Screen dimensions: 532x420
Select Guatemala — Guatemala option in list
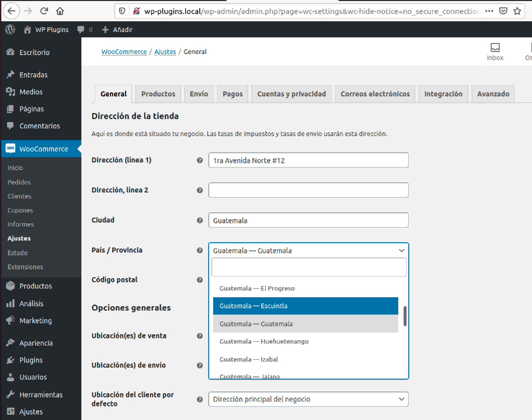pos(306,324)
